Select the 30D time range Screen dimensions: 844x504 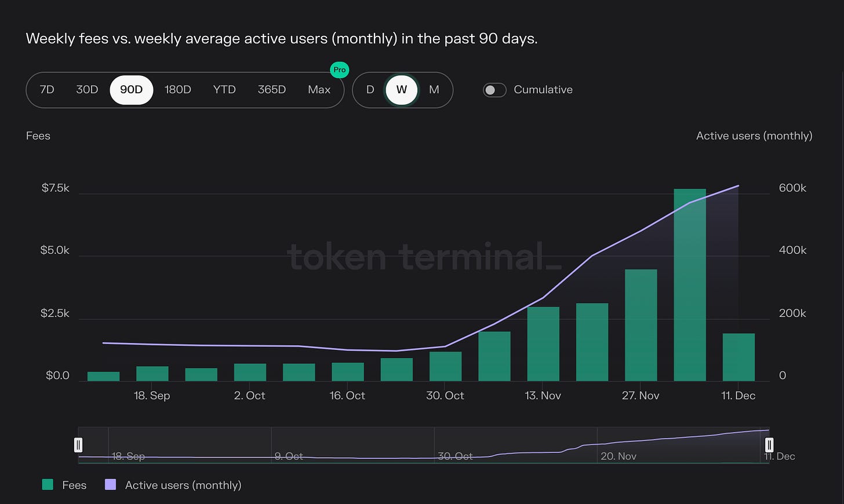tap(87, 90)
